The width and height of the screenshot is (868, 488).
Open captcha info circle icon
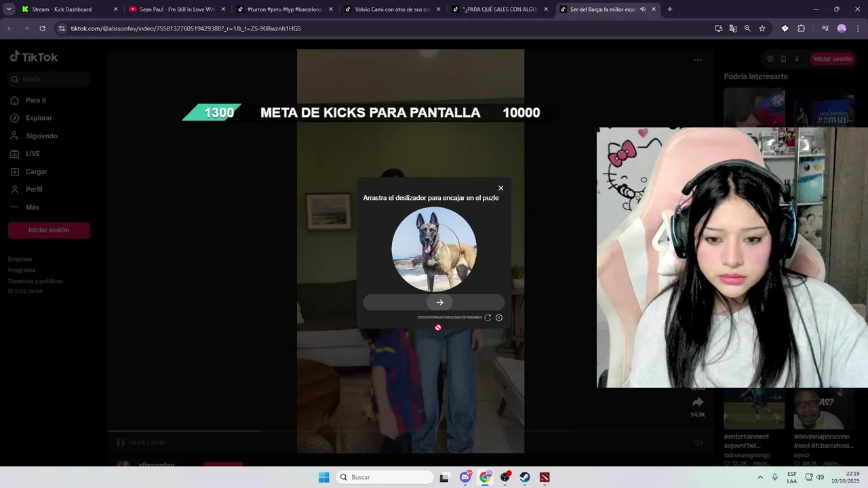pos(499,317)
